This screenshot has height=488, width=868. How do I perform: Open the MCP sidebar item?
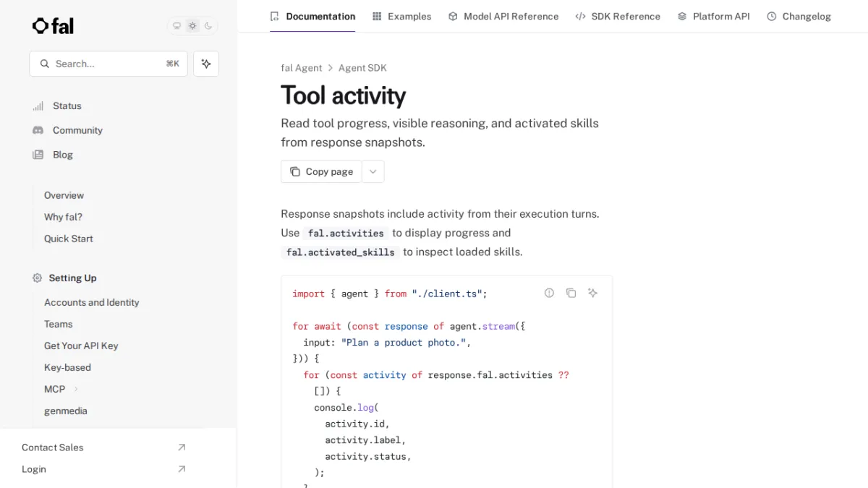tap(55, 389)
